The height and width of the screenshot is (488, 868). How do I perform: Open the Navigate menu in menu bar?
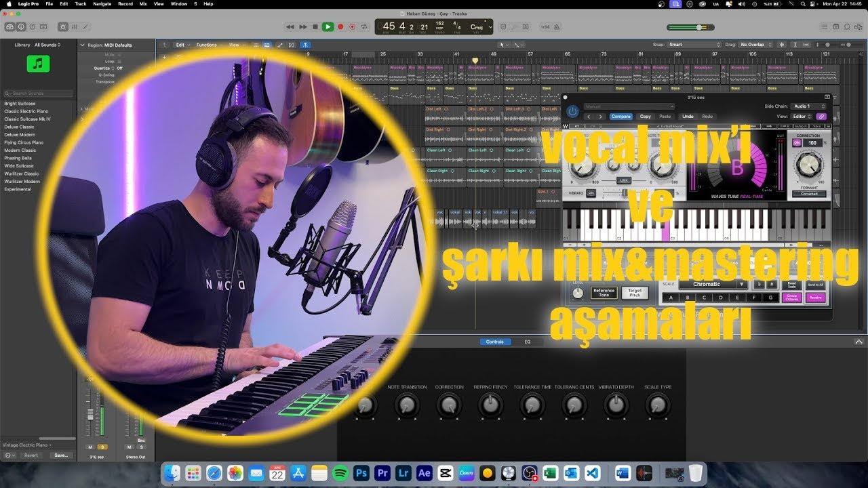pyautogui.click(x=102, y=3)
